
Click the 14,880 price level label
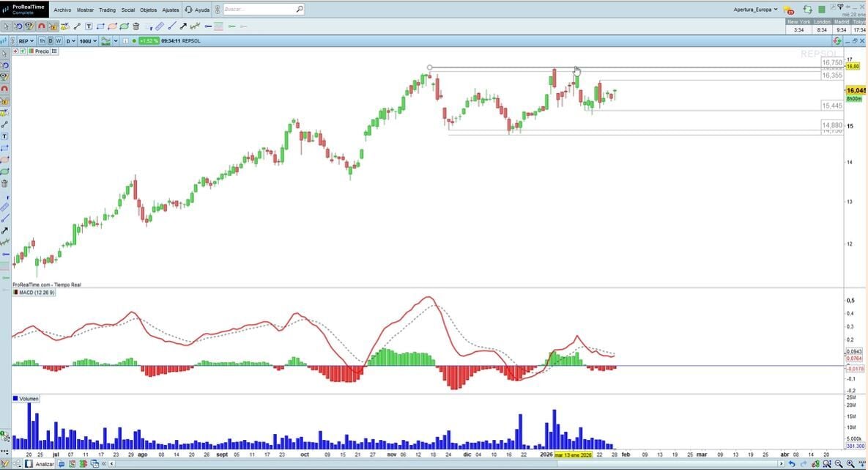832,126
